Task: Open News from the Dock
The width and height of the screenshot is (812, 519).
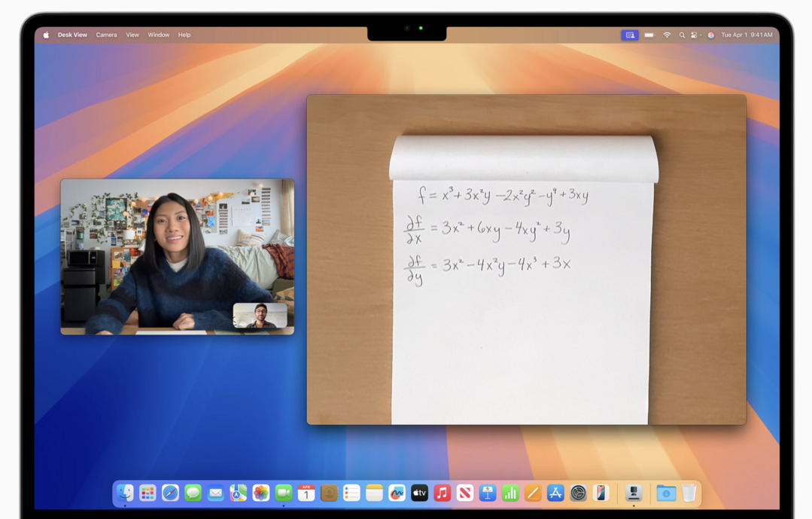Action: click(x=465, y=493)
